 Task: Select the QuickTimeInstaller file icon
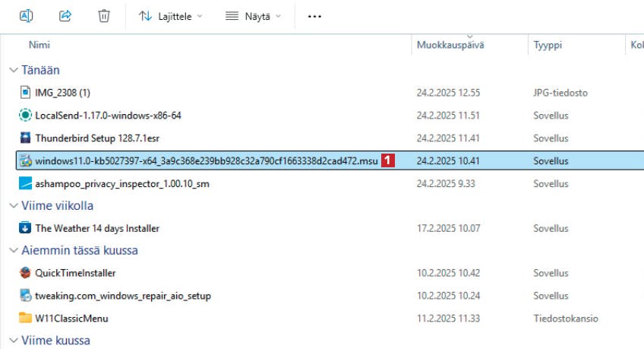[x=25, y=272]
